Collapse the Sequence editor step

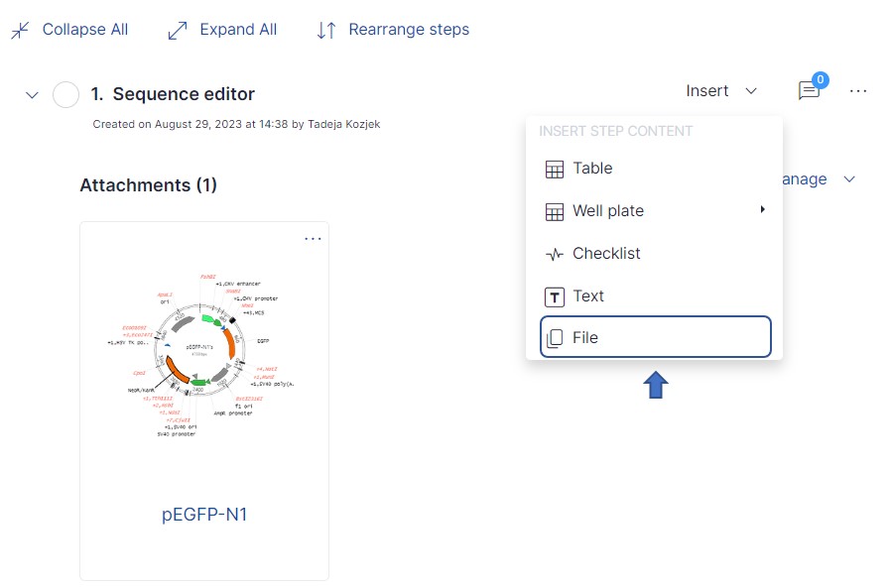(x=31, y=93)
